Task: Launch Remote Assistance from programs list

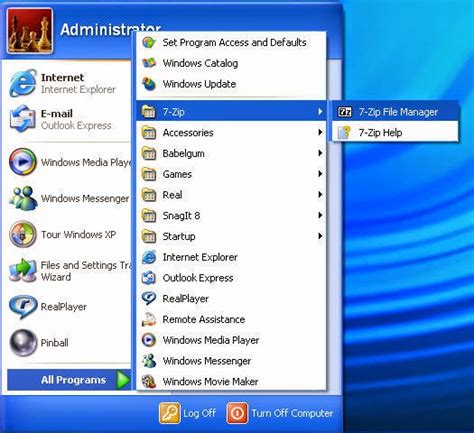Action: (x=231, y=319)
